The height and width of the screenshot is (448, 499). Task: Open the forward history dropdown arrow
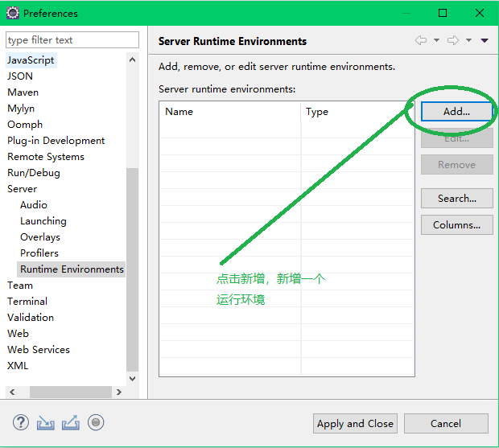pos(468,40)
